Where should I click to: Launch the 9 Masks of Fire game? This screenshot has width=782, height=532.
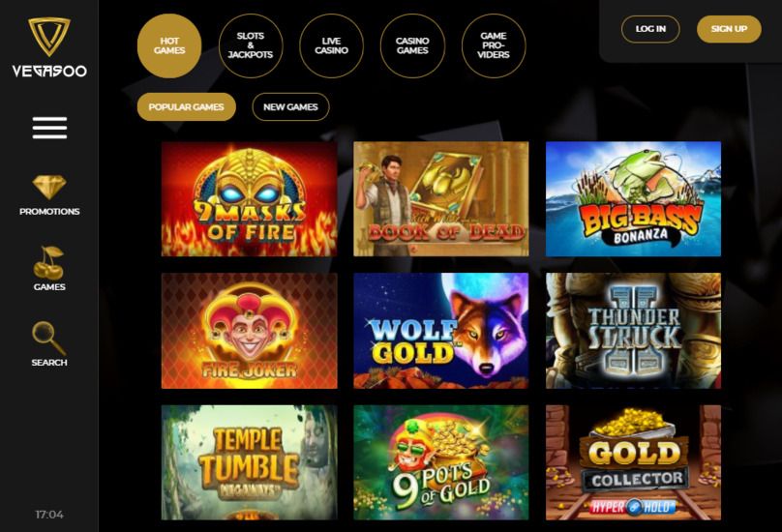[250, 199]
